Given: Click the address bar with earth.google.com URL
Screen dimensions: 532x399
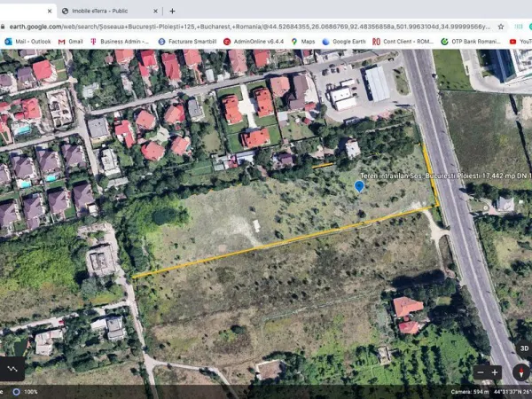Looking at the screenshot, I should coord(249,27).
